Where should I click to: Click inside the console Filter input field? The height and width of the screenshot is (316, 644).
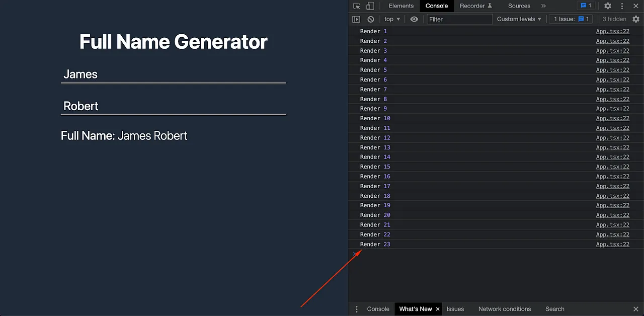458,19
